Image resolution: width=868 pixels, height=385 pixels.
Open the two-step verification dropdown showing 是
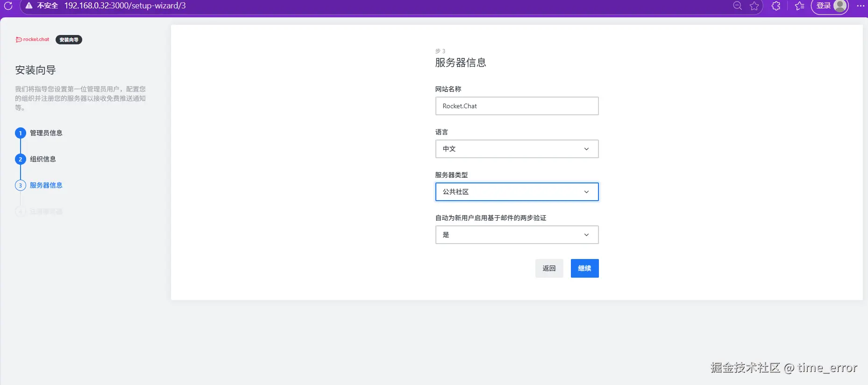(517, 235)
